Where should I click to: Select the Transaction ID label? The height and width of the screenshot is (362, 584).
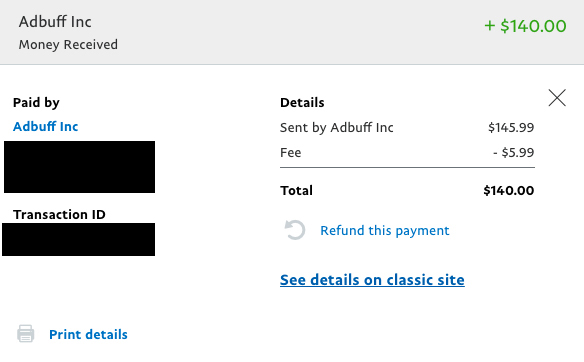point(59,215)
